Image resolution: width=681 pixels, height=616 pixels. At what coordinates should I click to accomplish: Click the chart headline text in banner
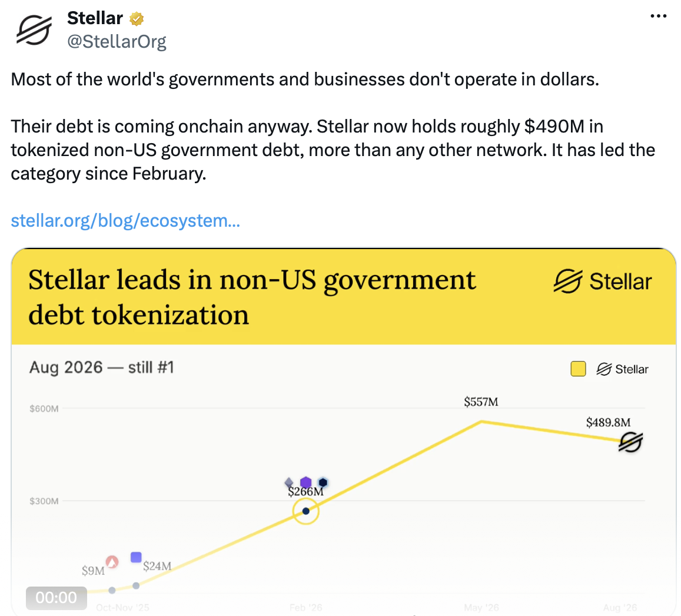(252, 297)
